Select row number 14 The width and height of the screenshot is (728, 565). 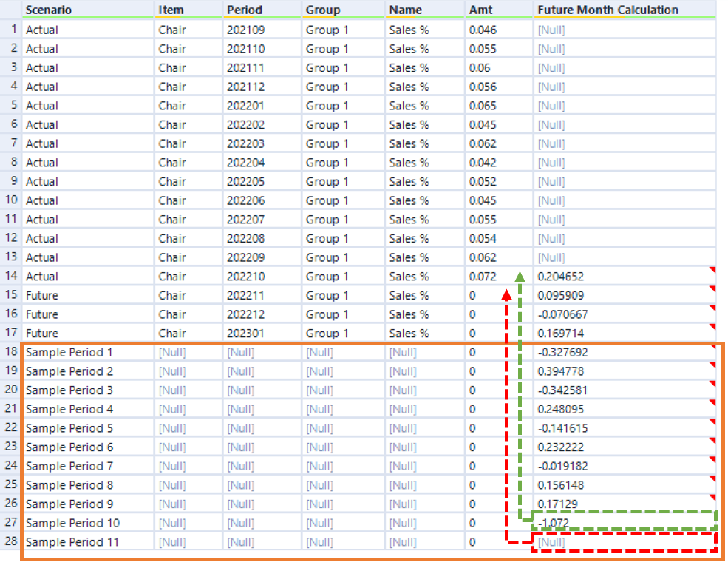10,276
